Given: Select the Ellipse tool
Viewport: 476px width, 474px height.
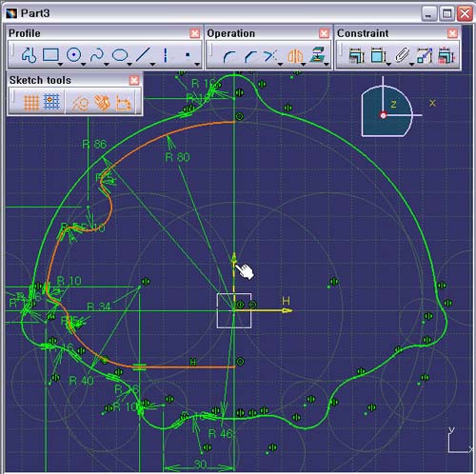Looking at the screenshot, I should click(120, 55).
